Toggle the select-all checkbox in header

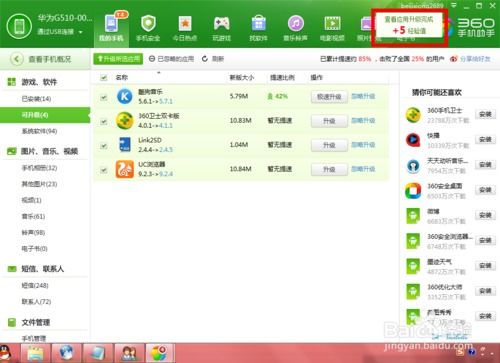point(104,78)
